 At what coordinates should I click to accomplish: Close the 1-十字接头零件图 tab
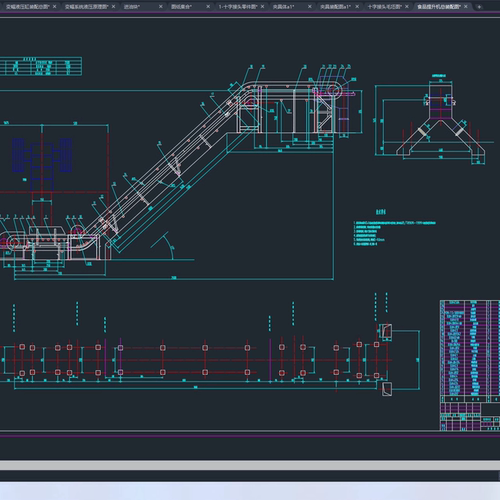pyautogui.click(x=263, y=7)
